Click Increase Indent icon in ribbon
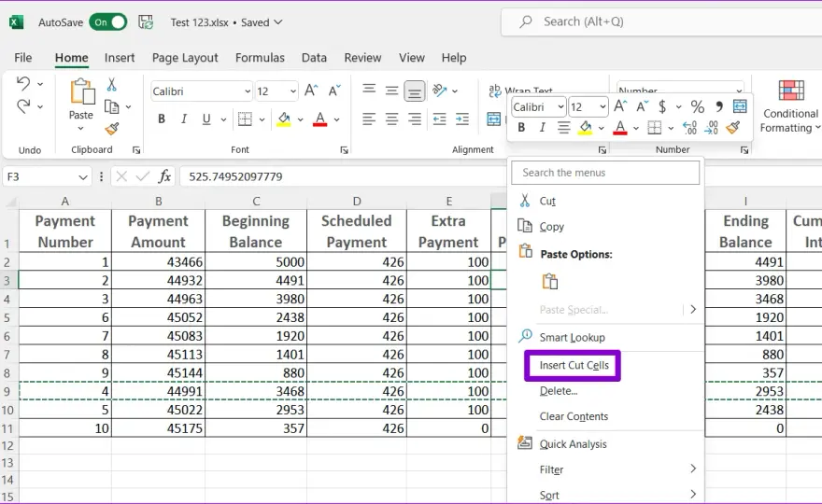This screenshot has height=504, width=822. coord(461,119)
